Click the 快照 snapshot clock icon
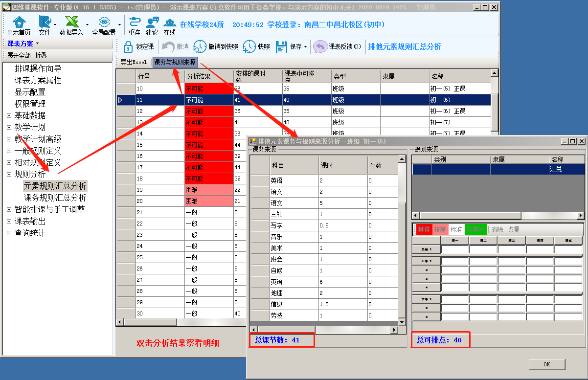 [249, 46]
